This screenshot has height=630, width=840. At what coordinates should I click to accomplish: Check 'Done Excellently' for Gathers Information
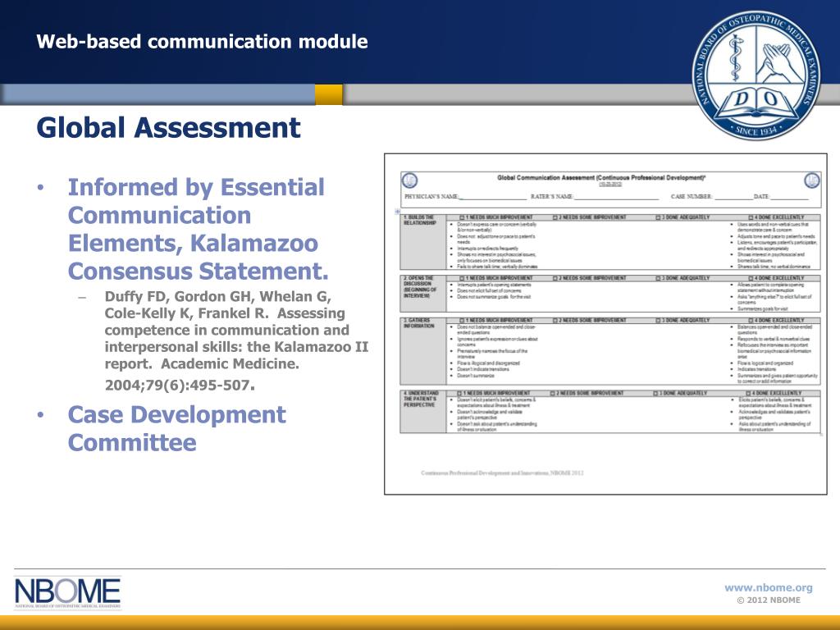pos(751,321)
